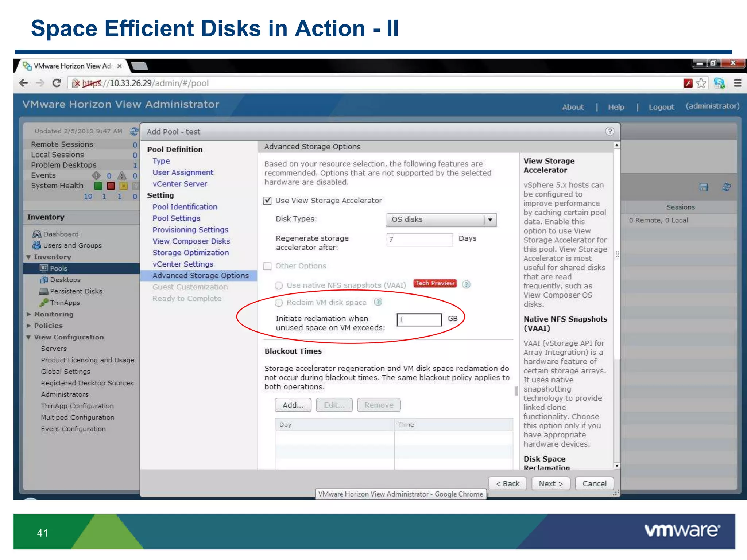Click the About link in header

(573, 107)
